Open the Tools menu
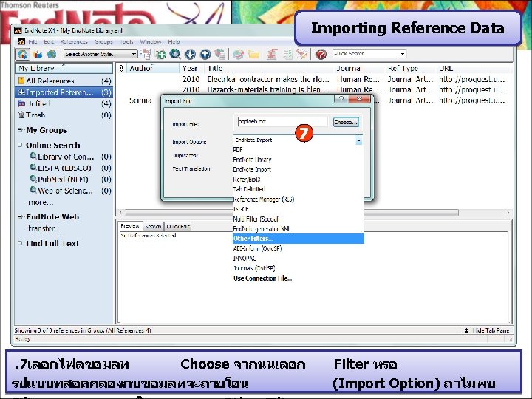The width and height of the screenshot is (532, 399). 126,41
